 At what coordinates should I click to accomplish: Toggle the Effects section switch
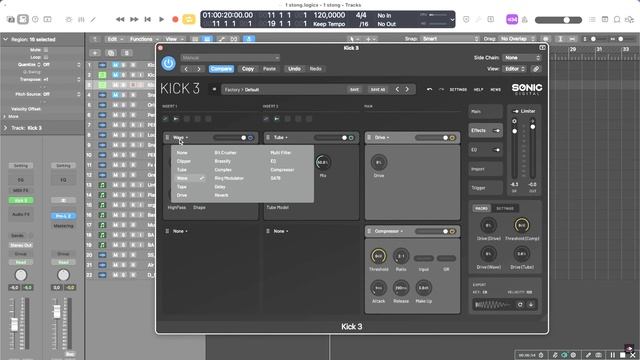tap(496, 131)
